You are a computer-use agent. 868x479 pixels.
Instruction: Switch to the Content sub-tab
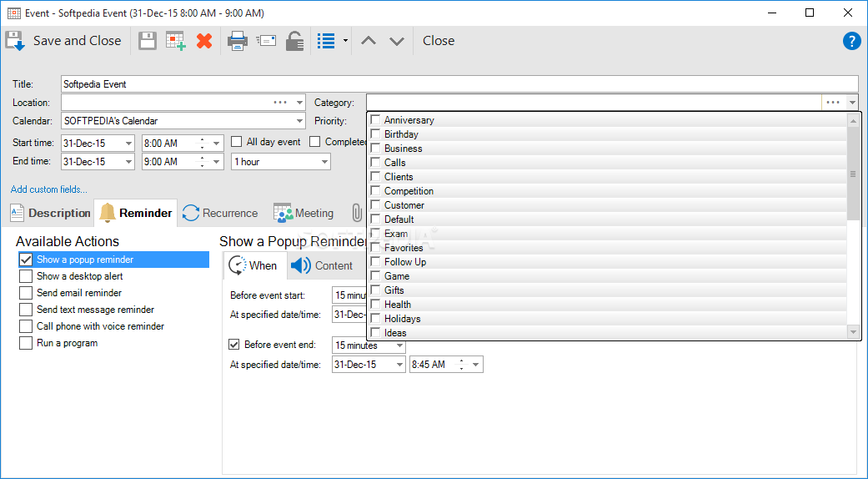[x=322, y=266]
